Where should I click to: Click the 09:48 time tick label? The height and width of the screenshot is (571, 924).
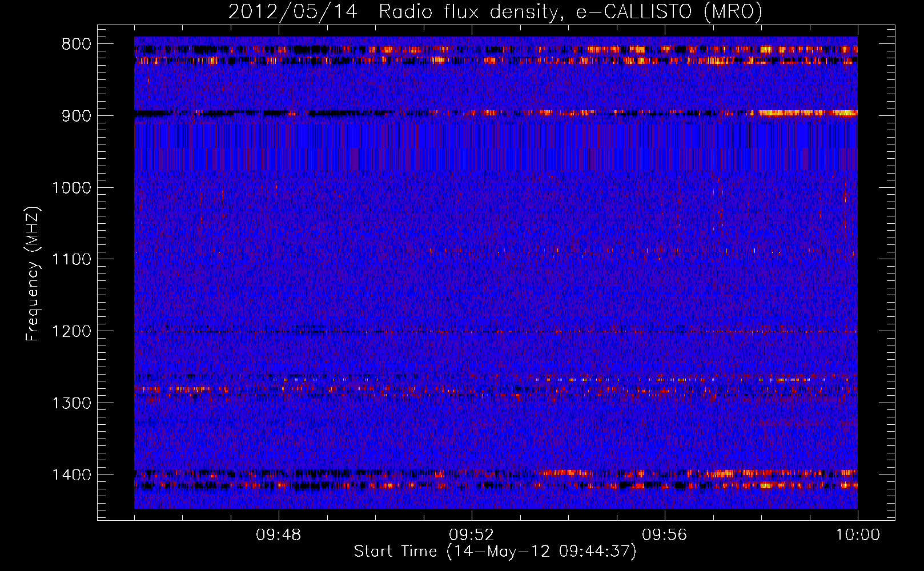279,535
